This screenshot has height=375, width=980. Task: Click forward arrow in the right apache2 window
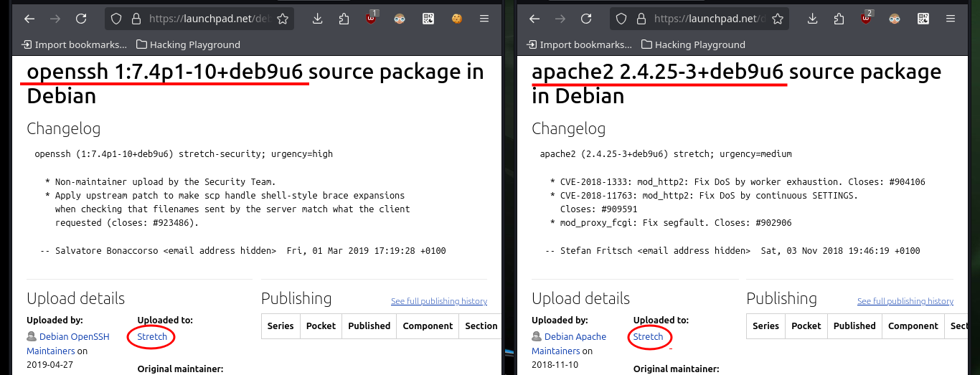pos(560,19)
